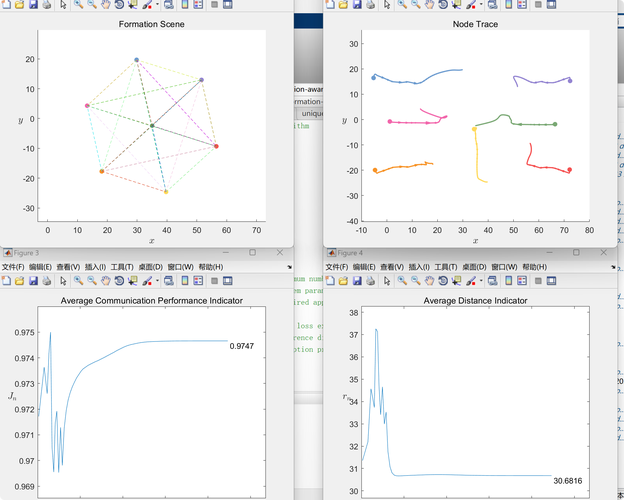Screen dimensions: 624x500
Task: Click Open file icon in Node Trace window
Action: point(344,5)
